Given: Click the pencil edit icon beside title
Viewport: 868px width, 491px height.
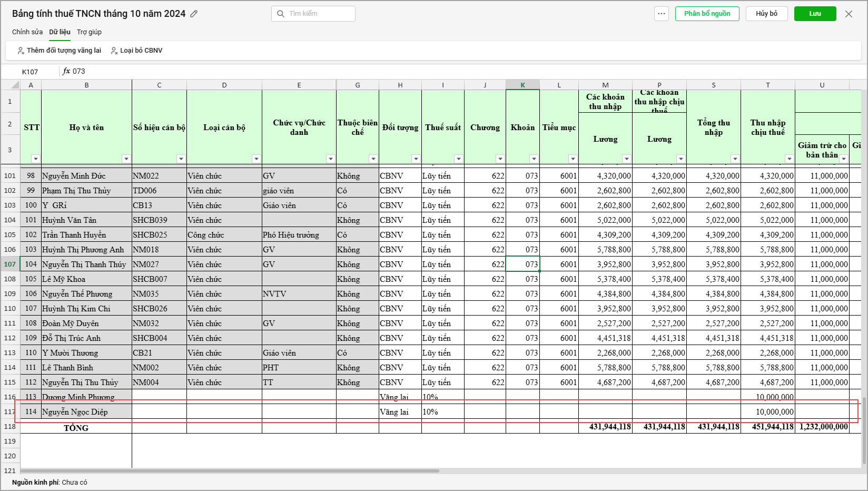Looking at the screenshot, I should (x=194, y=14).
